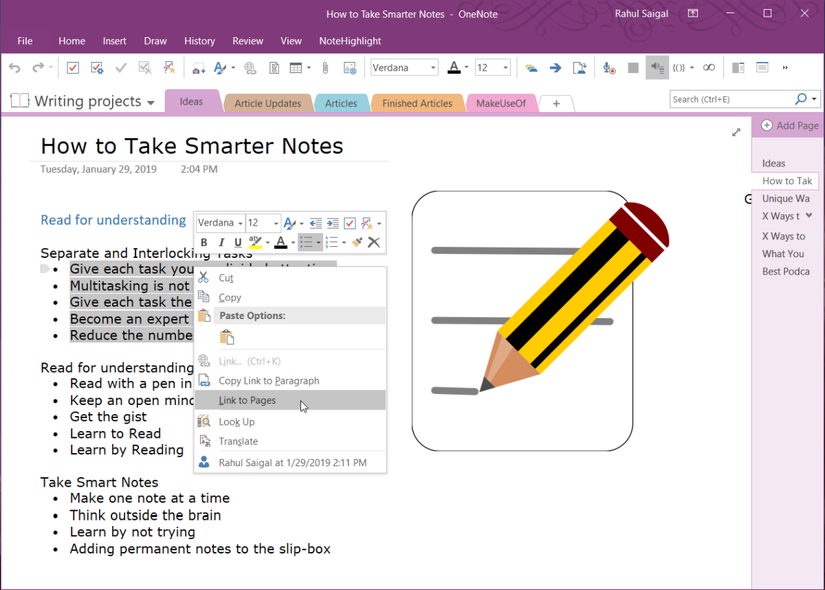Switch to the Articles notebook tab

[341, 102]
